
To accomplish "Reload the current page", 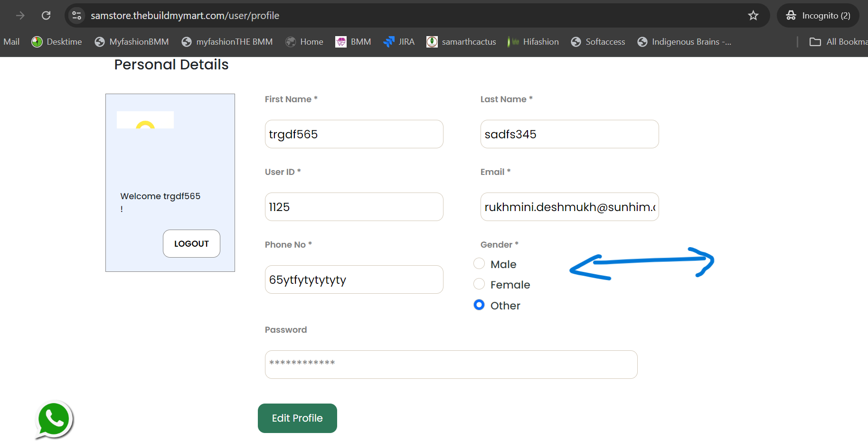I will [x=46, y=16].
